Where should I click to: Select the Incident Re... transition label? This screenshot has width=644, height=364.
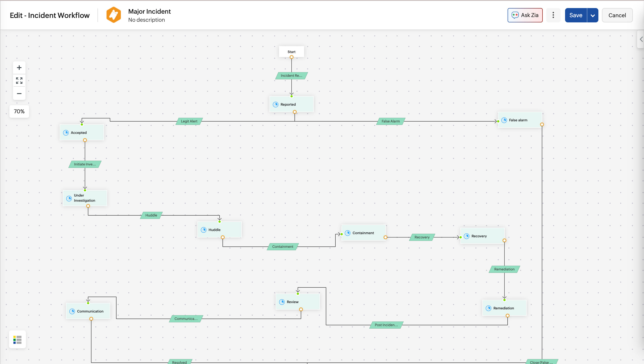[x=292, y=76]
